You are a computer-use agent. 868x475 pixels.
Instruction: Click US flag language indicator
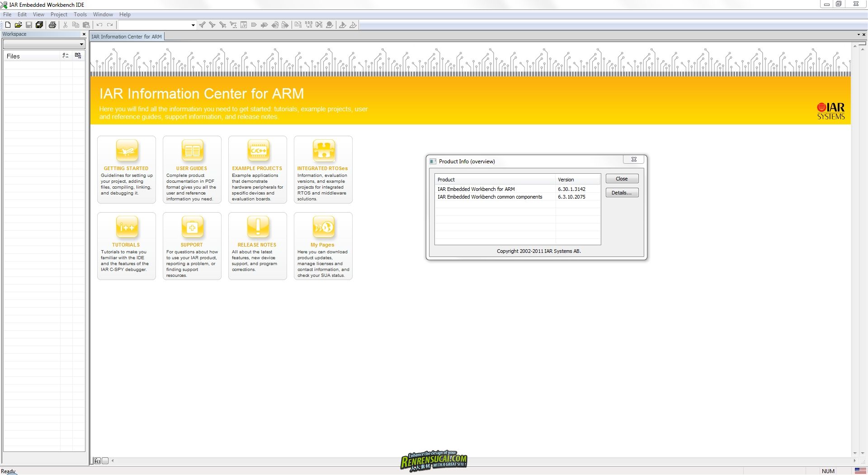(860, 471)
